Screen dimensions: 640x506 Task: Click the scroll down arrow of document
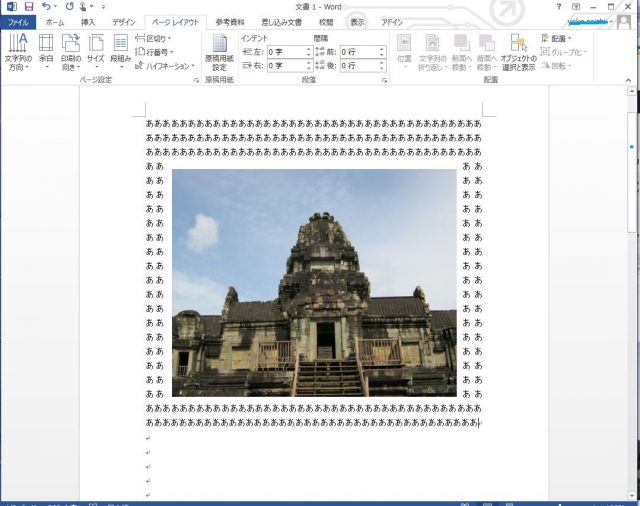click(x=631, y=495)
